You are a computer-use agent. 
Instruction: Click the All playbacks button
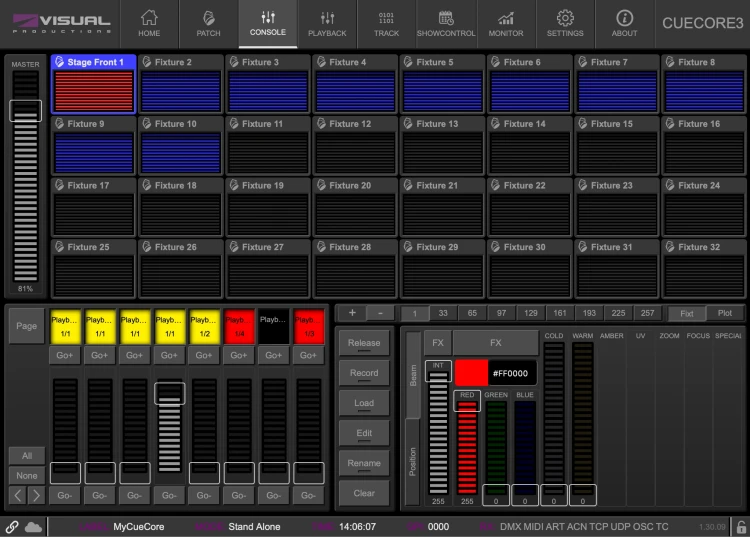(x=27, y=456)
